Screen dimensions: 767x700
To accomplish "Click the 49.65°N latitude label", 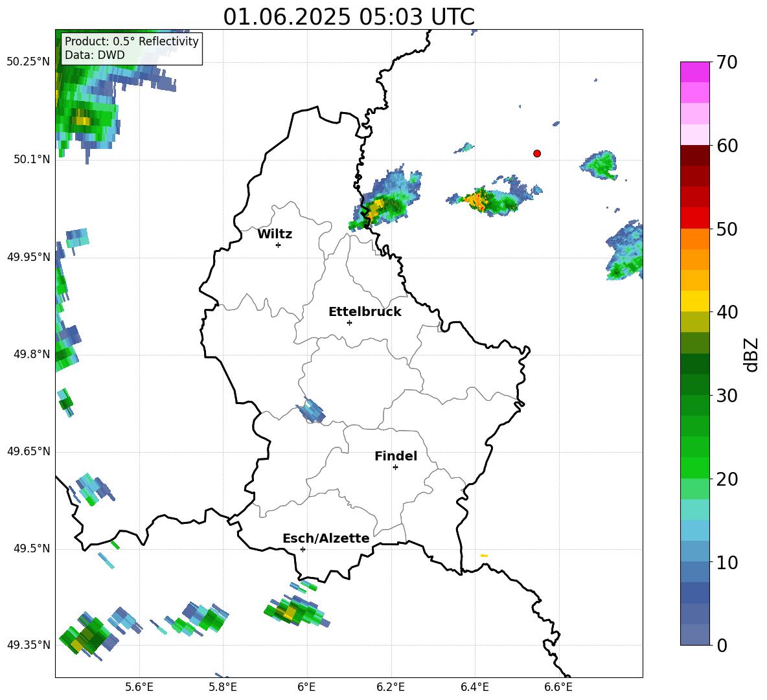I will pyautogui.click(x=28, y=451).
